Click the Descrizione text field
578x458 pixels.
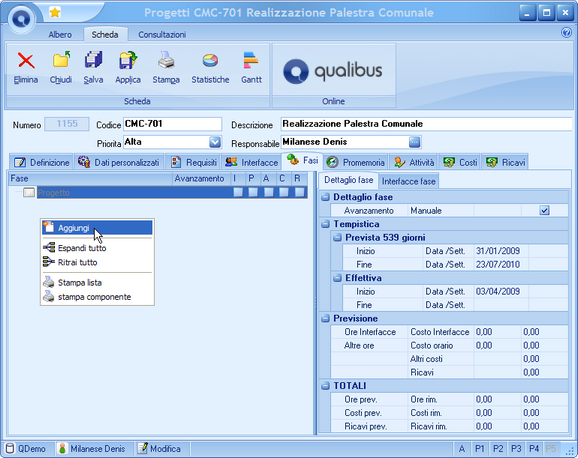pyautogui.click(x=426, y=124)
